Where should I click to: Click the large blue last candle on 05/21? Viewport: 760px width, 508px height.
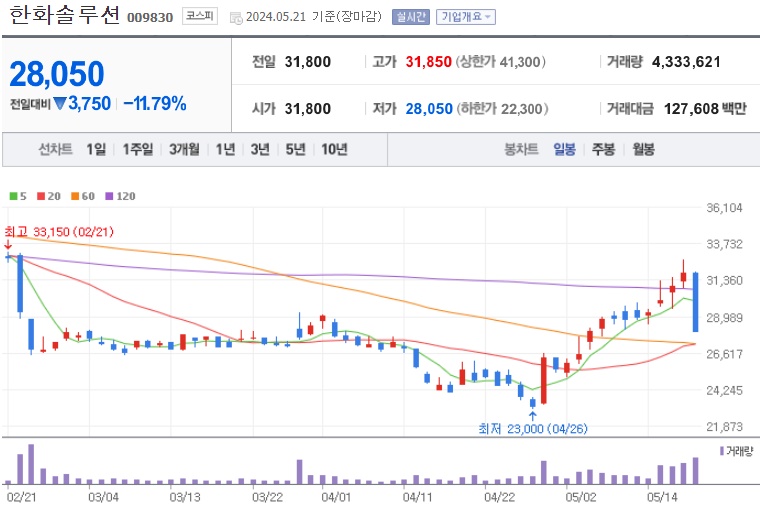point(696,302)
